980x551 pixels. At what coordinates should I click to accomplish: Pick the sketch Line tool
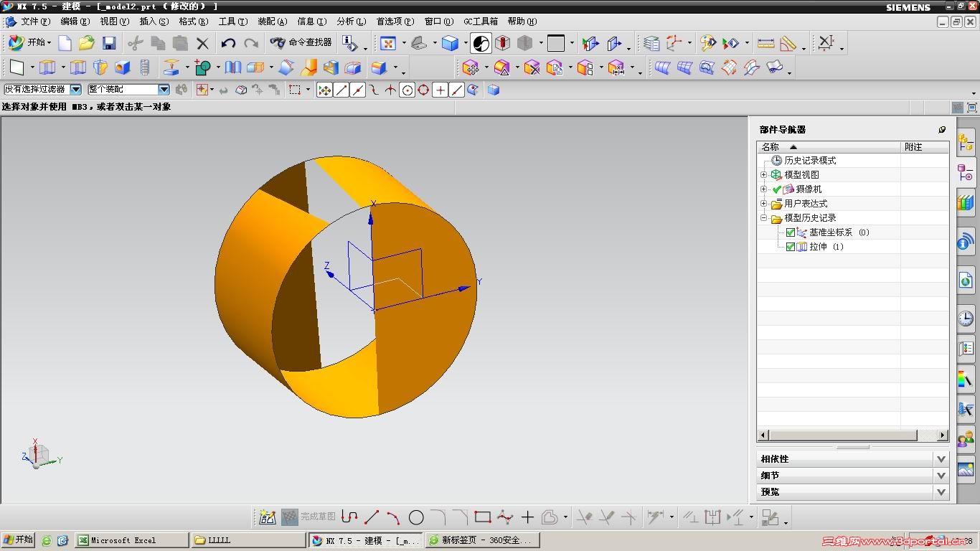coord(372,517)
